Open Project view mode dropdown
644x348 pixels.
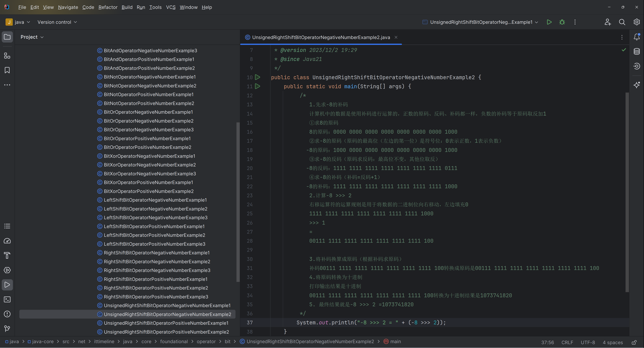coord(32,37)
